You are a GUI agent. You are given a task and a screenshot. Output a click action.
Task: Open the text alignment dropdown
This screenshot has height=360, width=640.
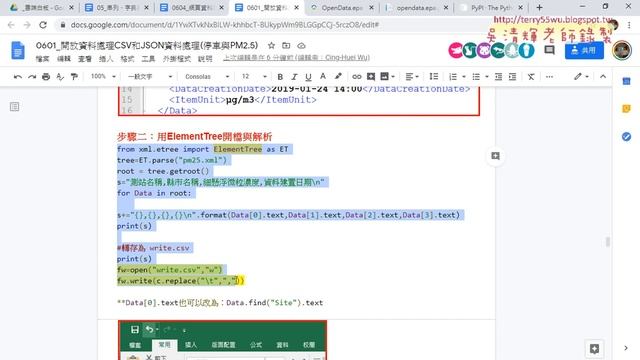411,77
